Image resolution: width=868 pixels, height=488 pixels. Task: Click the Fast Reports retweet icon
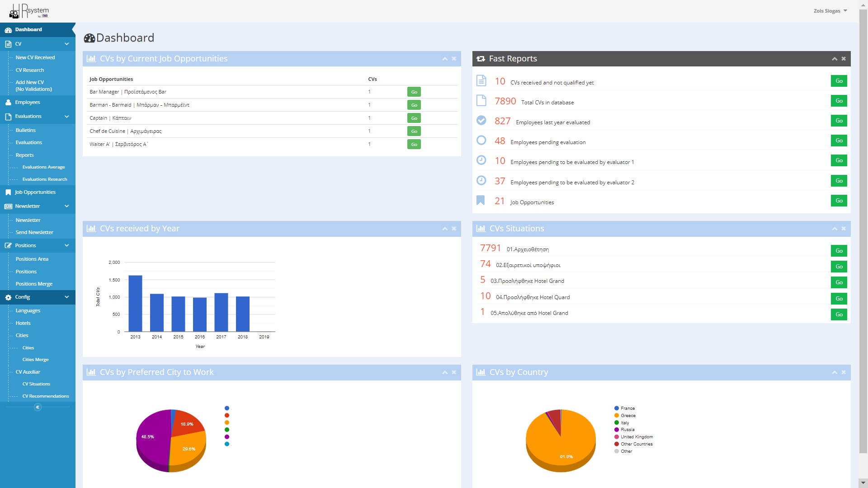click(481, 59)
